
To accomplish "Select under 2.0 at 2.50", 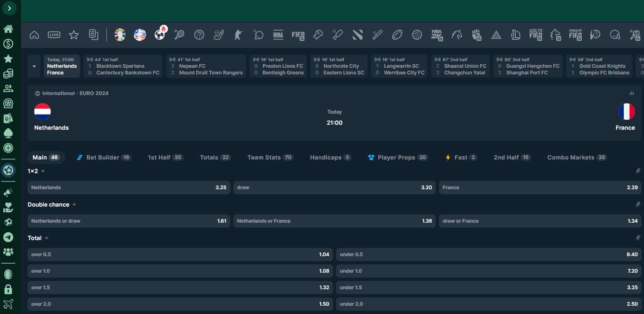I will [x=489, y=304].
